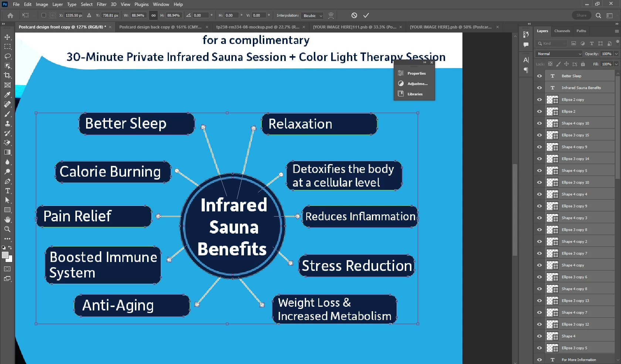Open the layer Opacity dropdown arrow

pyautogui.click(x=616, y=54)
